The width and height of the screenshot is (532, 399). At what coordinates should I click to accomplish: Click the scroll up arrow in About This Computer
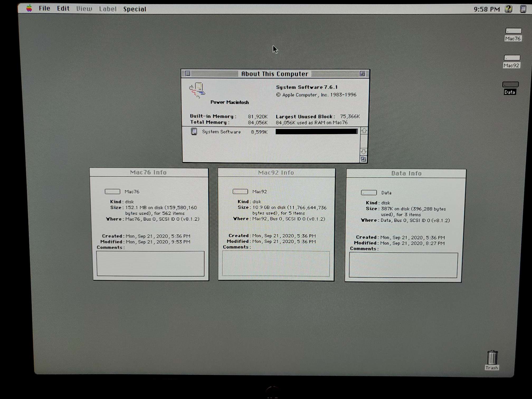[x=364, y=131]
